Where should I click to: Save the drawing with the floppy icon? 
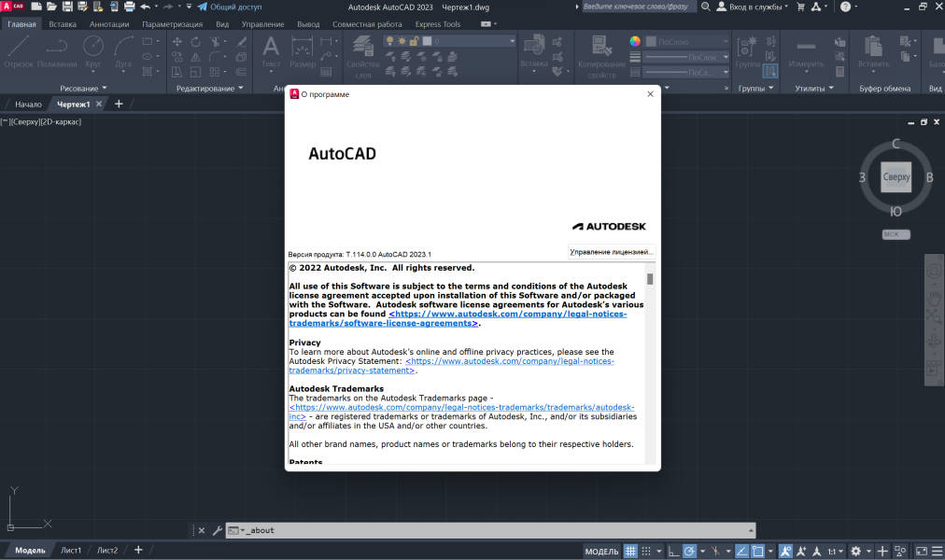67,7
